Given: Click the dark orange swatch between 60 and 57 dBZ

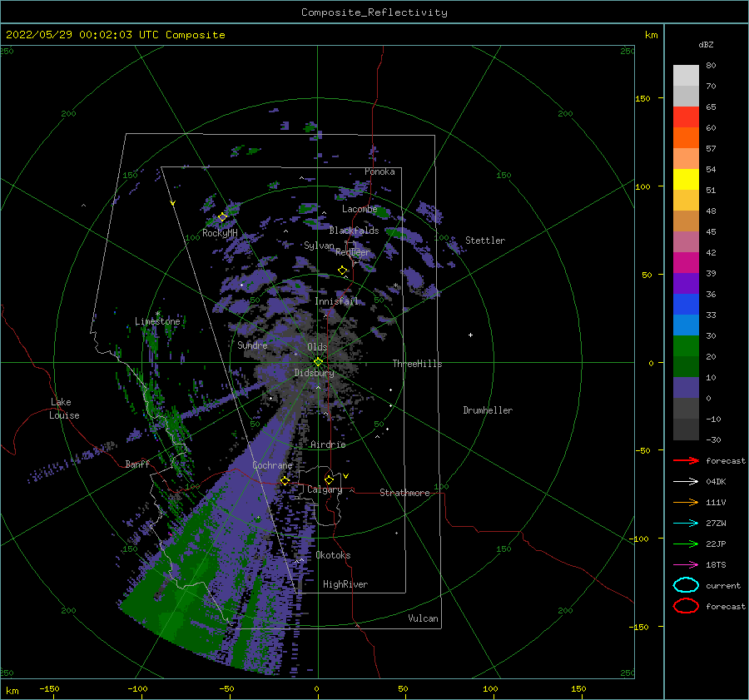Looking at the screenshot, I should [686, 137].
